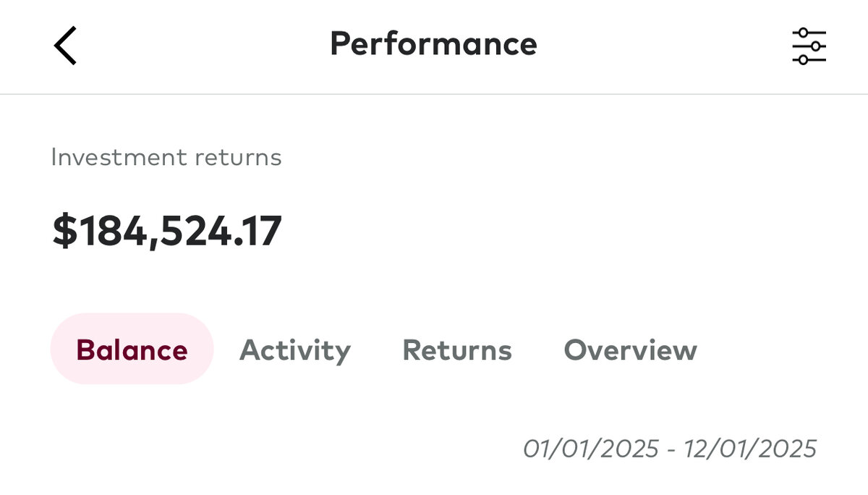The width and height of the screenshot is (868, 495).
Task: Click the Investment returns label
Action: 166,157
